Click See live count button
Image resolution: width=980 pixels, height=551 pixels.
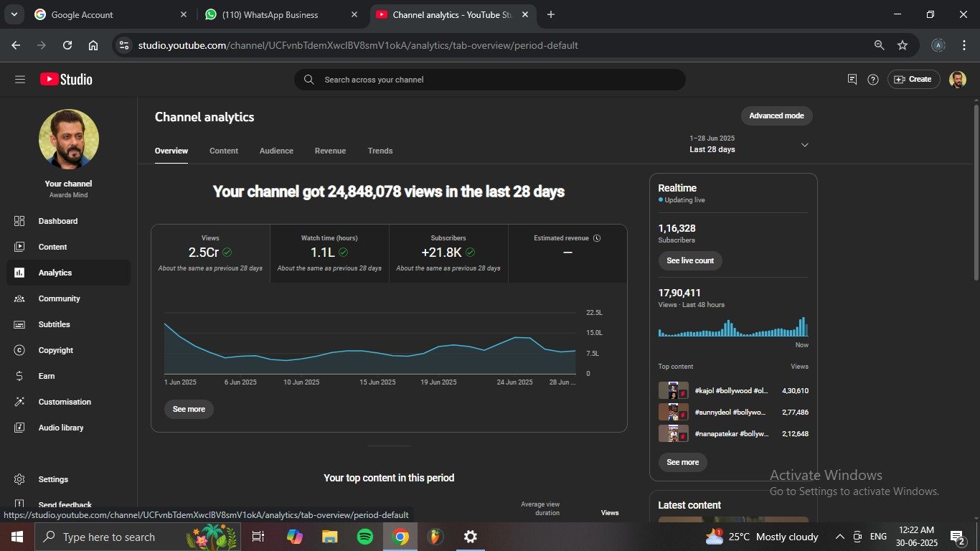click(x=690, y=260)
